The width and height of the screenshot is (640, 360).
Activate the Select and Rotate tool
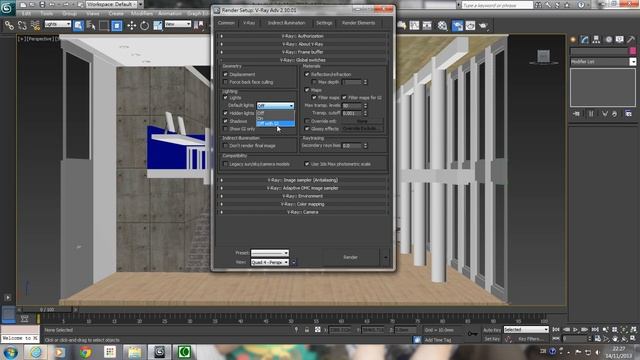[144, 26]
